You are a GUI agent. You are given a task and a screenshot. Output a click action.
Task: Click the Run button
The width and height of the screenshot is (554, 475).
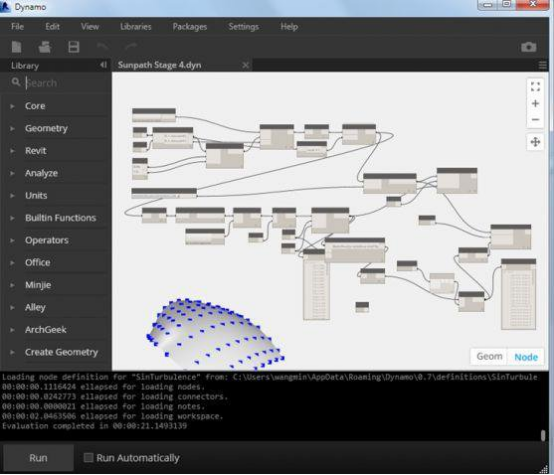38,458
